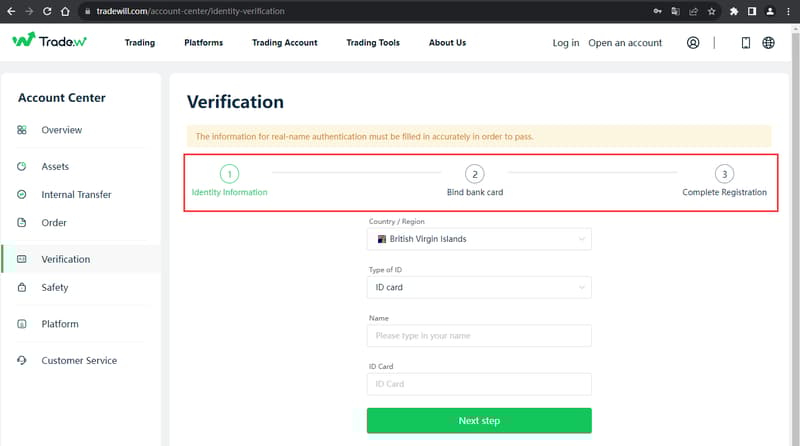Click the Tradew logo icon
Screen dimensions: 800x446
tap(24, 42)
